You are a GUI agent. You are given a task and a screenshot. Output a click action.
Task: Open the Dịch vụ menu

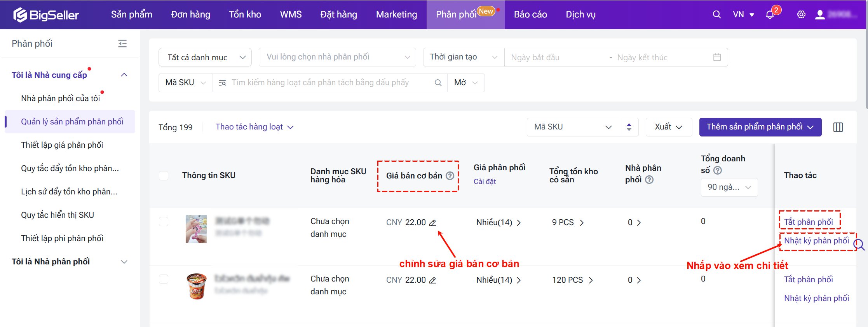(580, 15)
